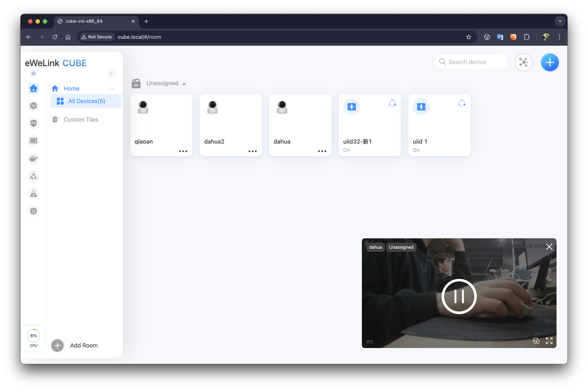Open the Matter bridge sidebar icon
The image size is (588, 391).
point(33,176)
